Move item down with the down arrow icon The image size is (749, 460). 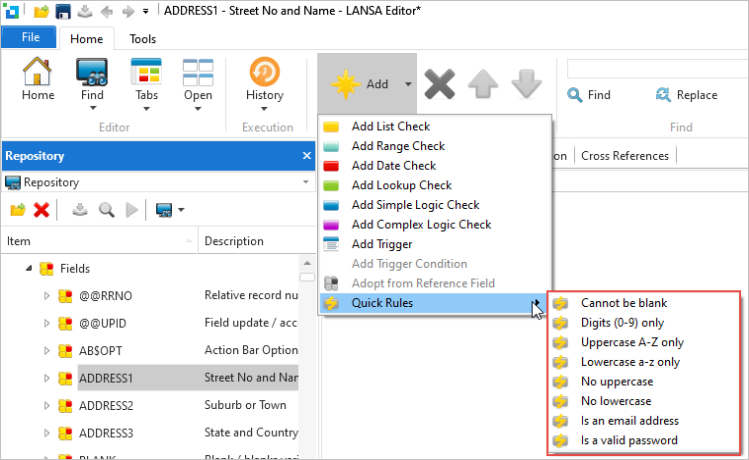coord(526,84)
